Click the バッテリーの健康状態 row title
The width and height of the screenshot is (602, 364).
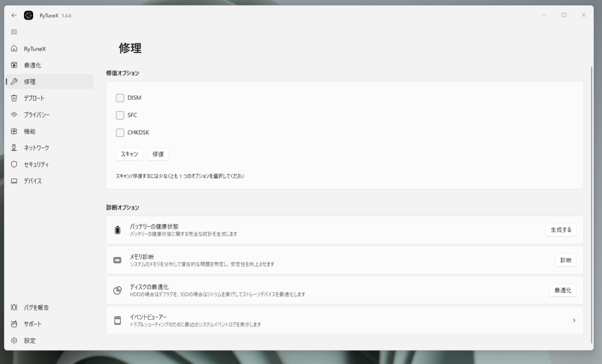(154, 227)
